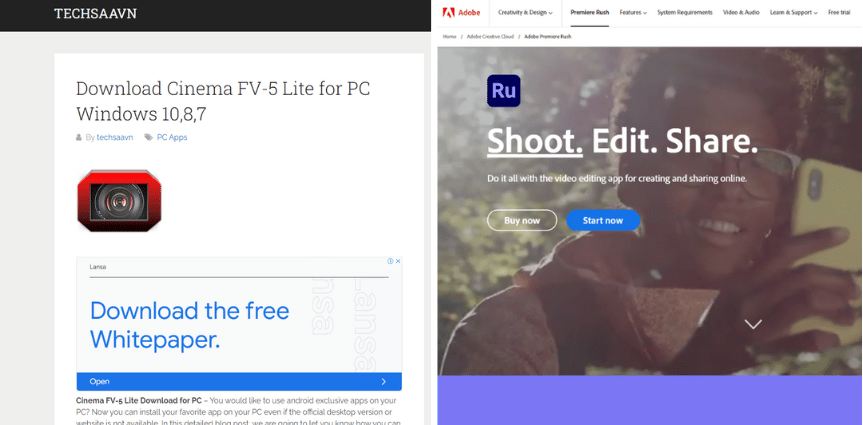
Task: Open the PC Apps category link
Action: pyautogui.click(x=172, y=138)
